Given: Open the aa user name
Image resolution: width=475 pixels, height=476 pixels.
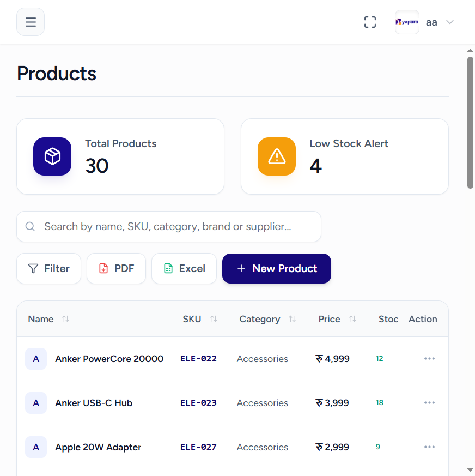Looking at the screenshot, I should point(431,22).
